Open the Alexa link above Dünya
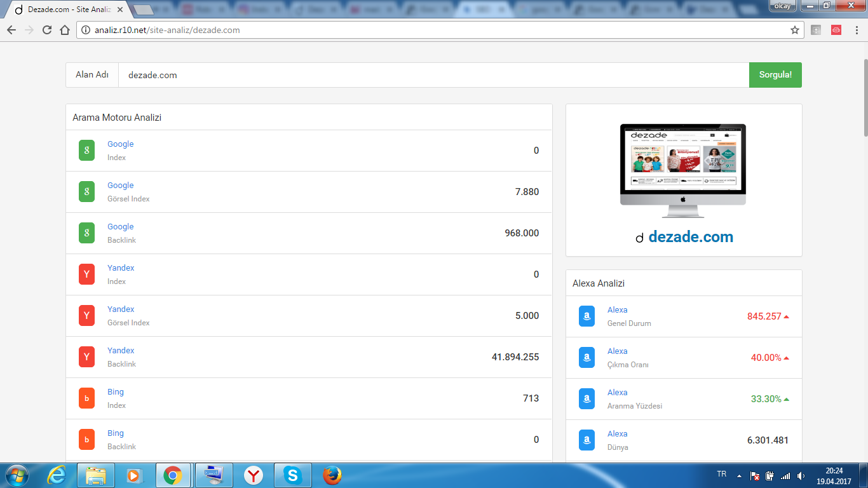The width and height of the screenshot is (868, 488). (x=617, y=434)
